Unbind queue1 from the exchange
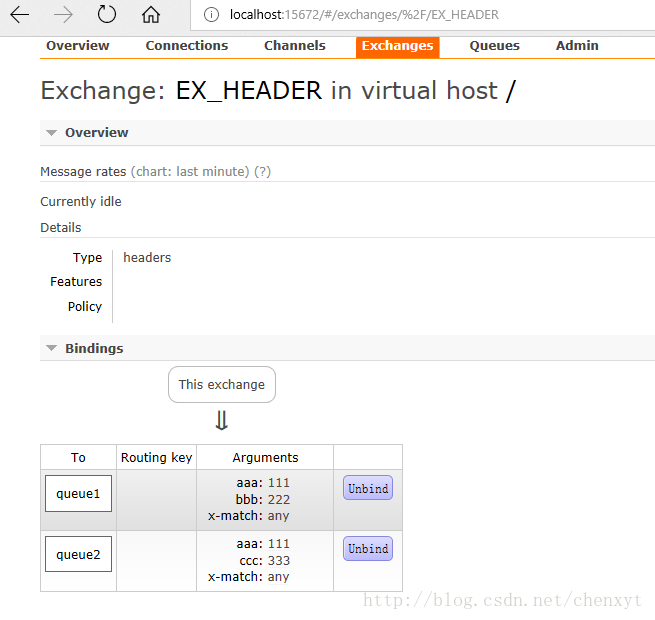Image resolution: width=655 pixels, height=620 pixels. 368,488
